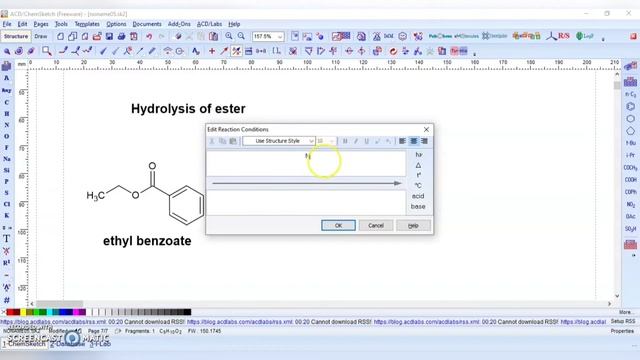
Task: Insert the °C symbol
Action: click(418, 186)
